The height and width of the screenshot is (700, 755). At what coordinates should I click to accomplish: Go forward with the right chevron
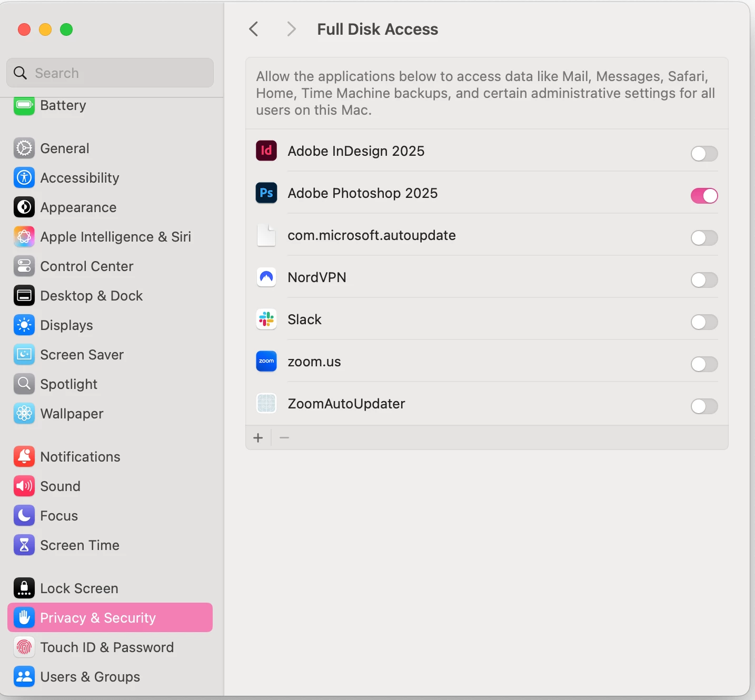click(291, 29)
